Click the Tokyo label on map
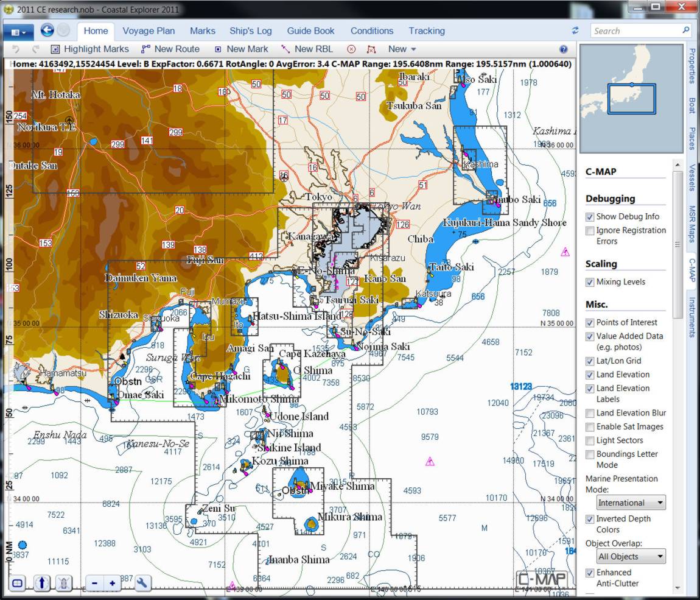This screenshot has height=600, width=700. click(318, 197)
